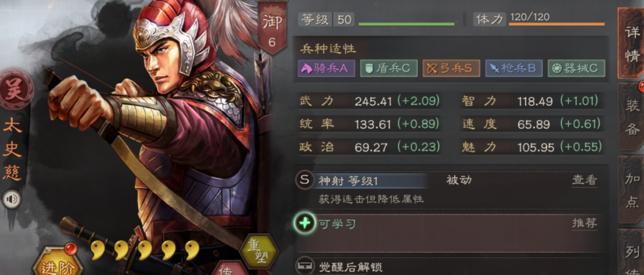
Task: Switch to the 加点 attribute points tab
Action: point(632,190)
